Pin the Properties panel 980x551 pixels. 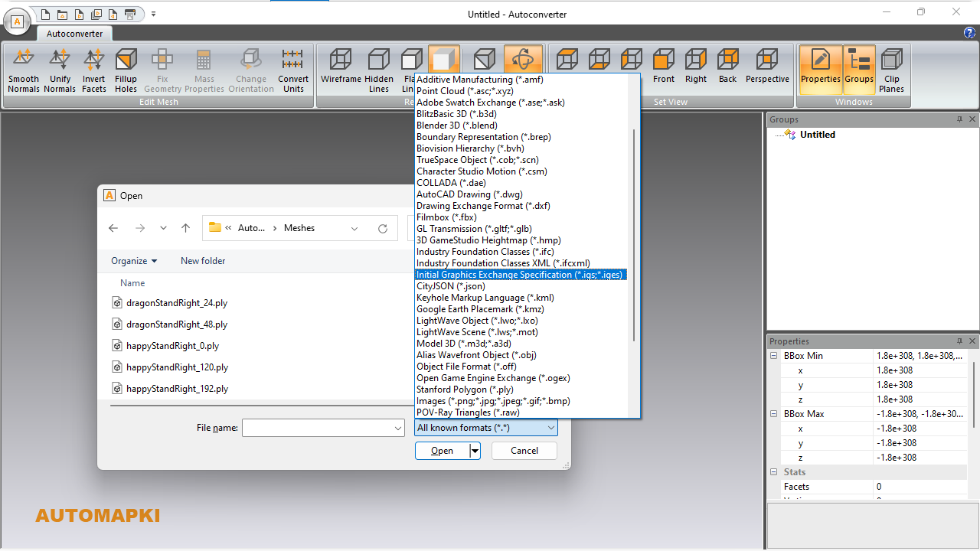959,341
